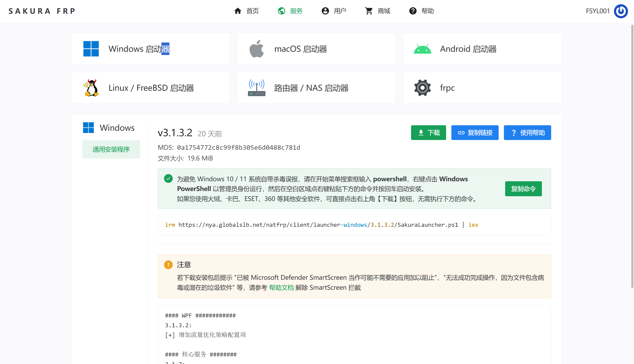This screenshot has height=364, width=634.
Task: Click the home icon in navigation
Action: (x=238, y=11)
